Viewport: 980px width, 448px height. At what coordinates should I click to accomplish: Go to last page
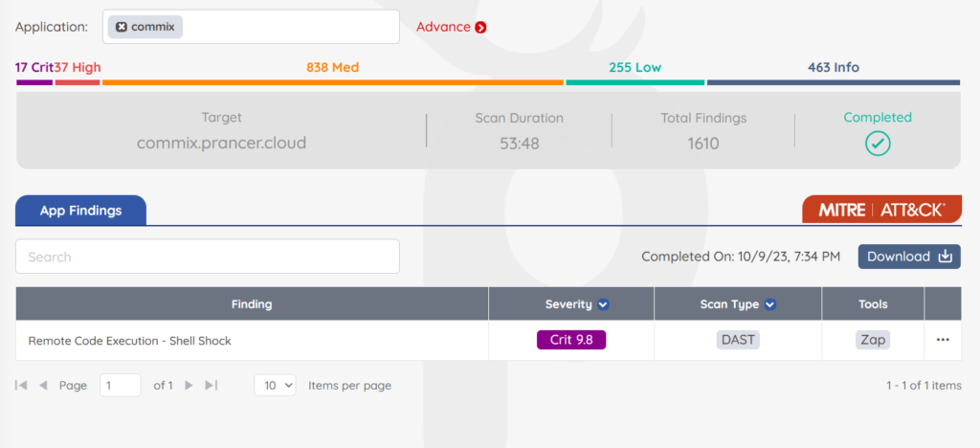coord(211,386)
